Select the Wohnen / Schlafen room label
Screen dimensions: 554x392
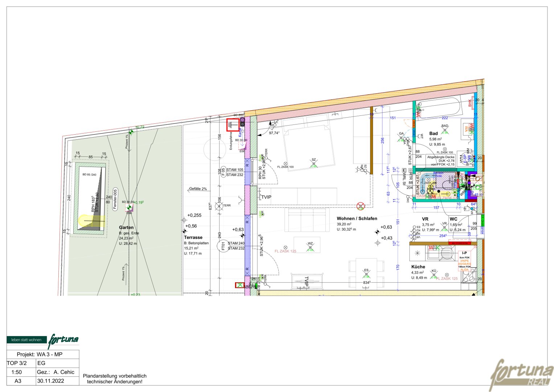click(x=357, y=219)
